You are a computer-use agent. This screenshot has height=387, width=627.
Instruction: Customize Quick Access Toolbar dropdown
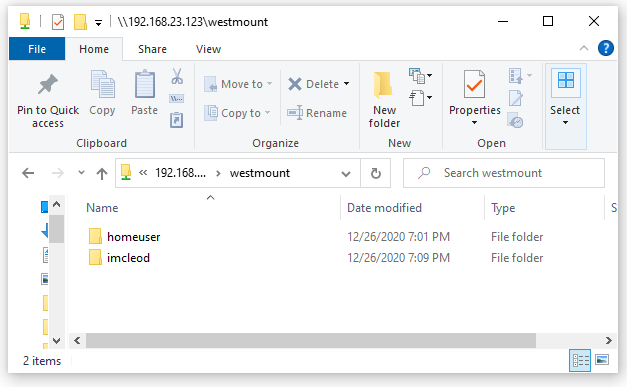coord(98,22)
